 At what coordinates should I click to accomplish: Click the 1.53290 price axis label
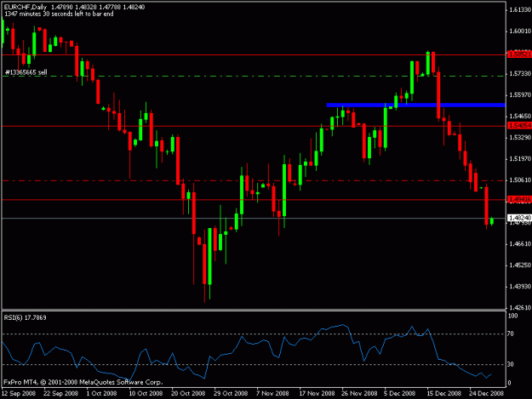(x=520, y=137)
